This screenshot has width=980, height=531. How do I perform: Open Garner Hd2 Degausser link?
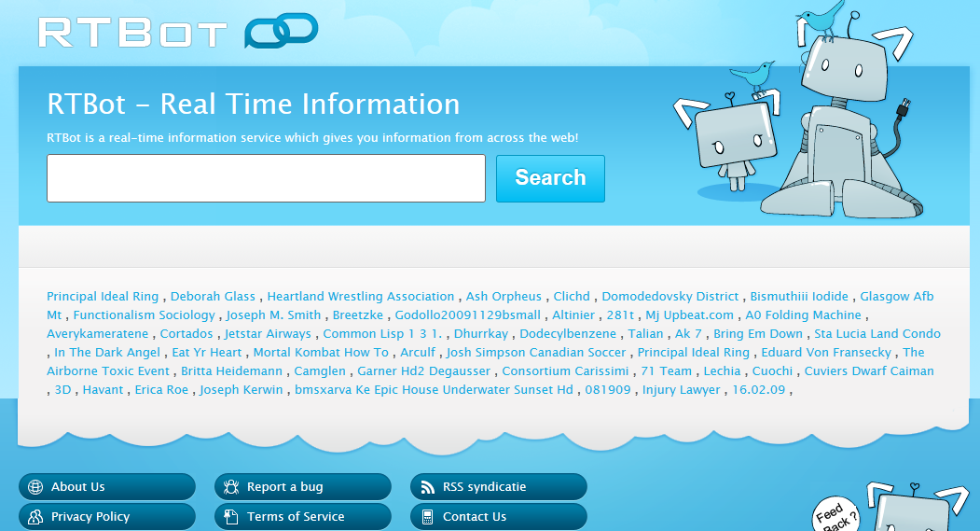tap(423, 371)
